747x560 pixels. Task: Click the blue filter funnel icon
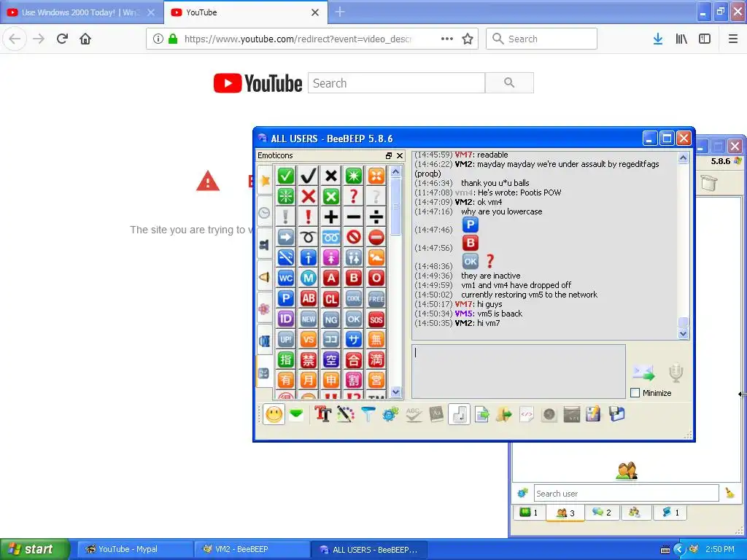click(x=368, y=414)
